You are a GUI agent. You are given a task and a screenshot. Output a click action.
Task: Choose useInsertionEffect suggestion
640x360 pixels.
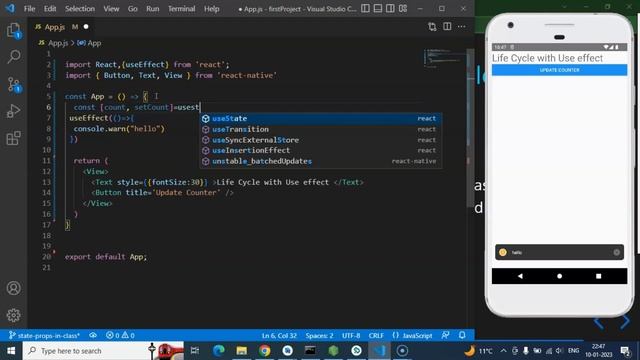pyautogui.click(x=320, y=150)
